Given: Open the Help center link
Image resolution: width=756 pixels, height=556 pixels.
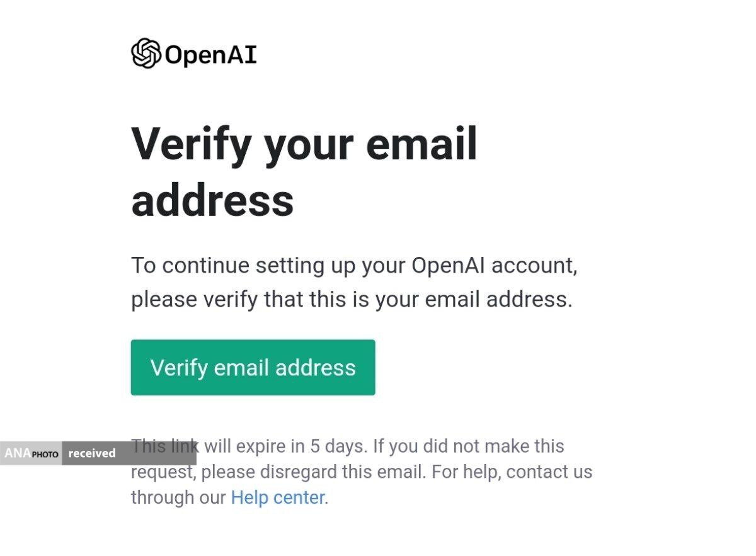Looking at the screenshot, I should (x=278, y=497).
